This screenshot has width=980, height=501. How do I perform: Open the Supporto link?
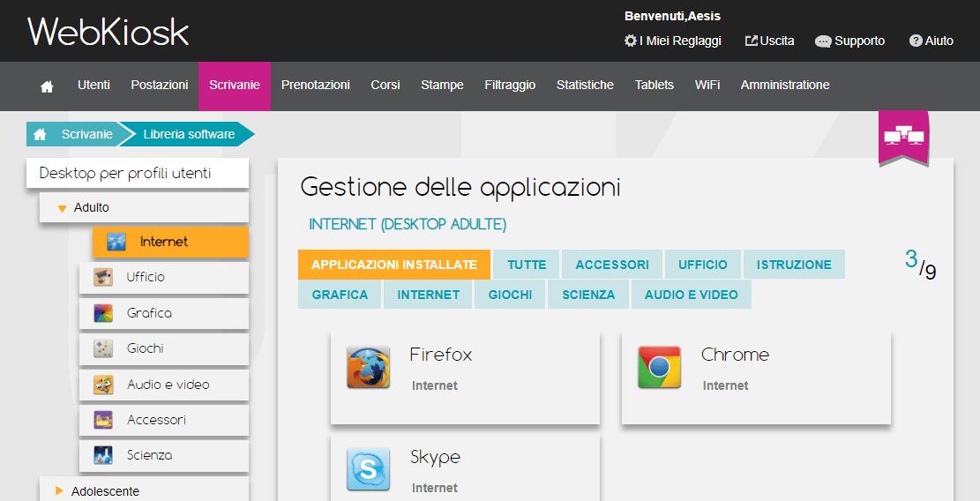859,41
